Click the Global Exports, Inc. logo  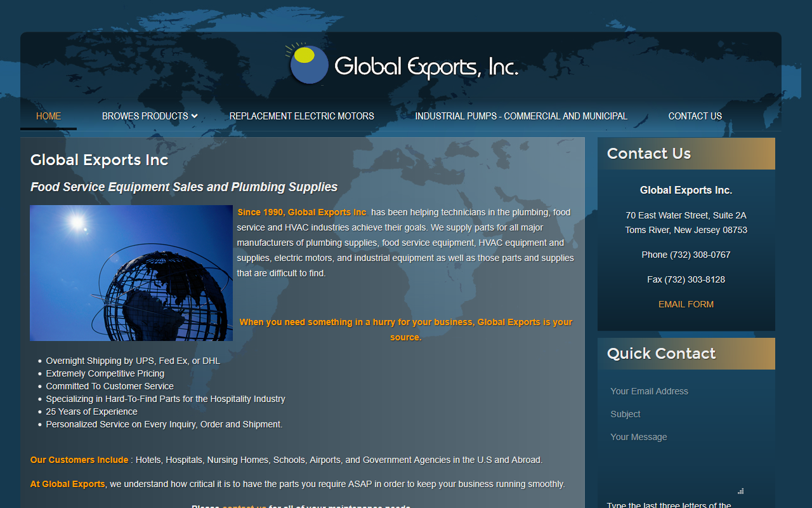(402, 65)
